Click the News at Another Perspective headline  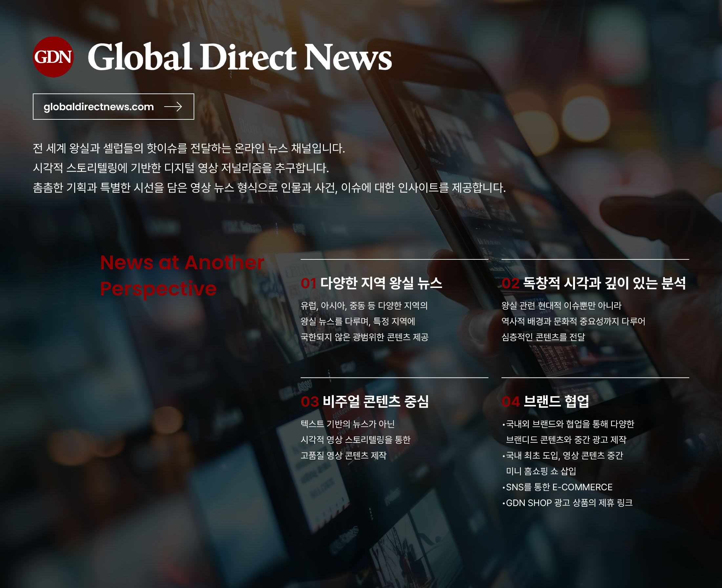pos(182,275)
